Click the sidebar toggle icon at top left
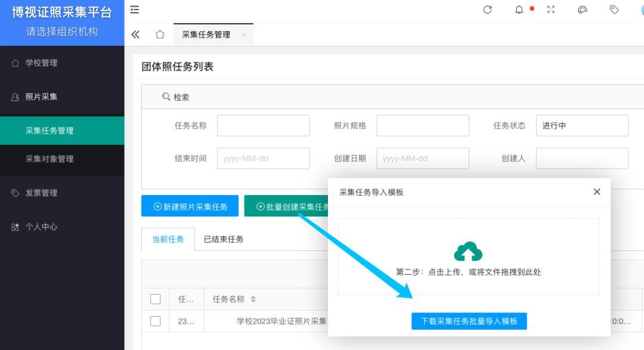The height and width of the screenshot is (350, 644). (x=134, y=10)
